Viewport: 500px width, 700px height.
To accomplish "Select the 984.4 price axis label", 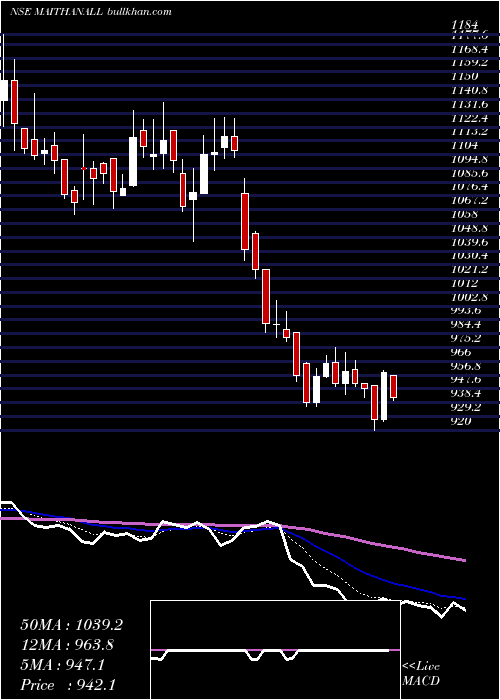I will (x=467, y=325).
